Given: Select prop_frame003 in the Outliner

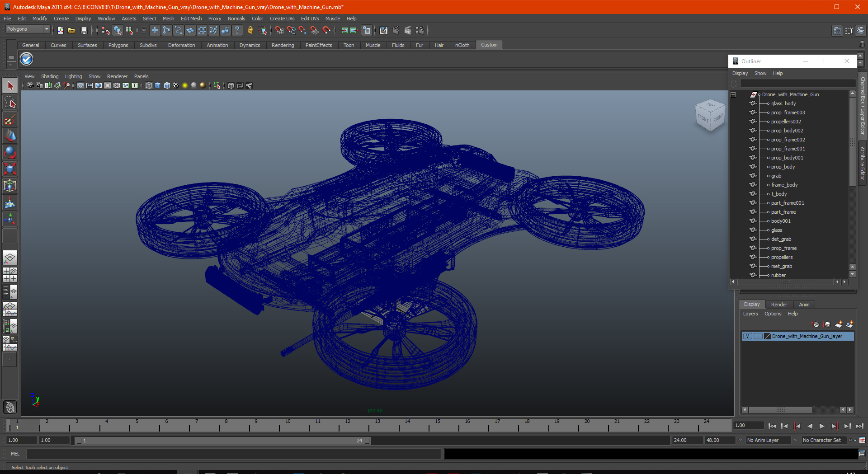Looking at the screenshot, I should 788,113.
